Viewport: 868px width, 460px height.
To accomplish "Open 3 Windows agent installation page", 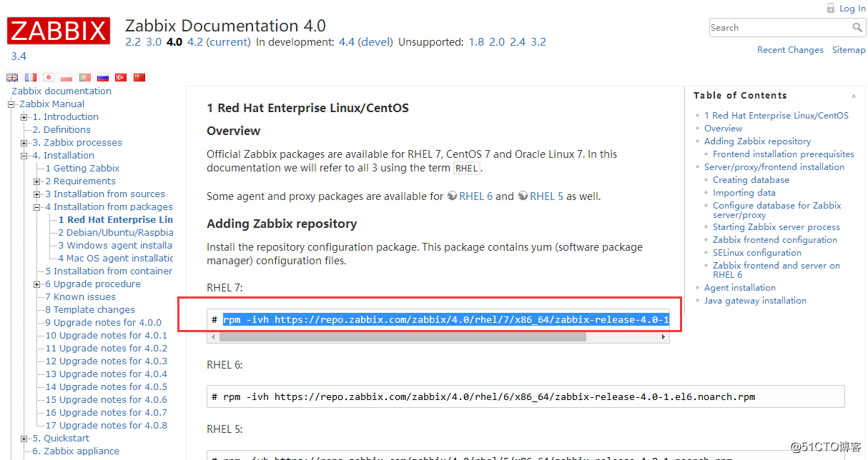I will pos(115,246).
